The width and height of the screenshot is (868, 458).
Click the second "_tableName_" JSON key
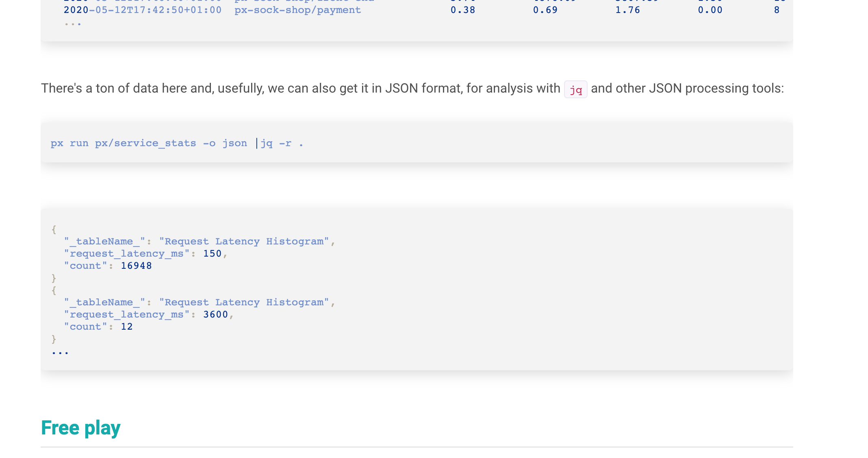(x=104, y=302)
